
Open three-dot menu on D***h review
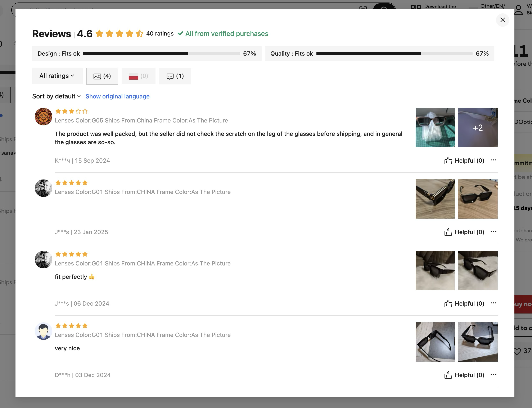click(493, 375)
